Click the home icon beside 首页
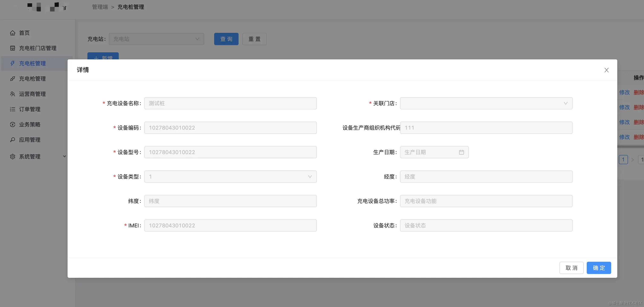This screenshot has width=644, height=307. (13, 33)
